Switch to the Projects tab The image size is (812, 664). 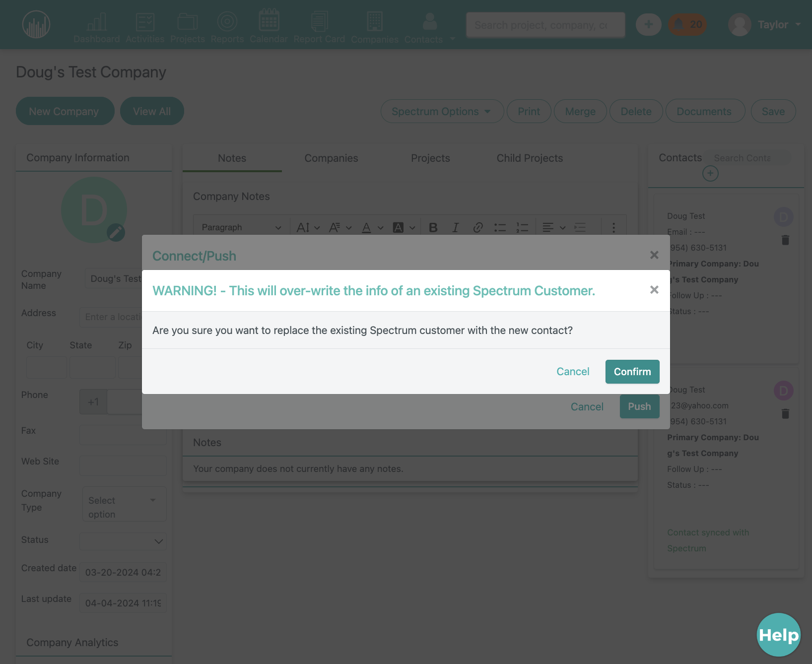430,158
